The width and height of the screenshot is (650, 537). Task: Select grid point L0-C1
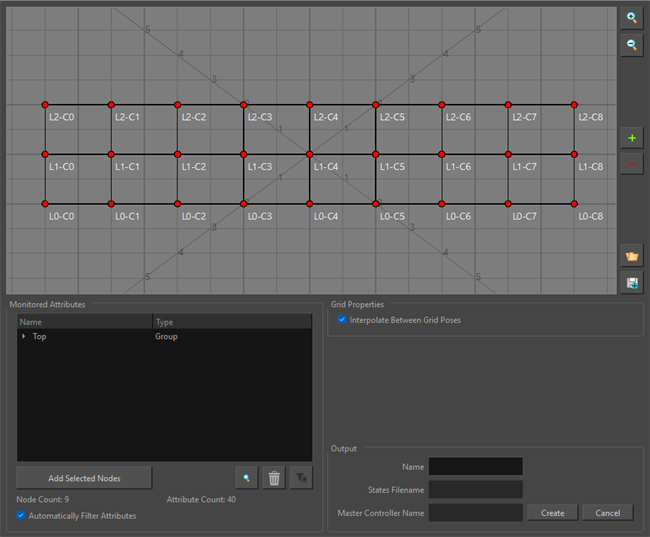(x=111, y=204)
